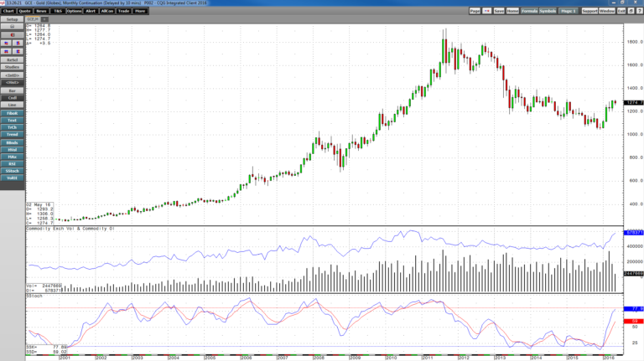Click the Save button in top toolbar
Screen dimensions: 644x361
499,11
